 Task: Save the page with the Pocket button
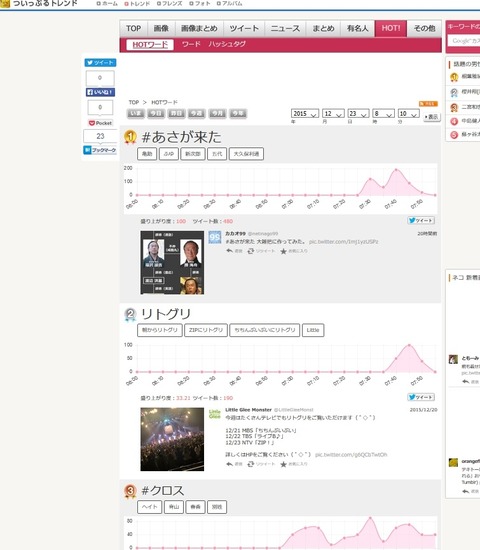click(100, 123)
